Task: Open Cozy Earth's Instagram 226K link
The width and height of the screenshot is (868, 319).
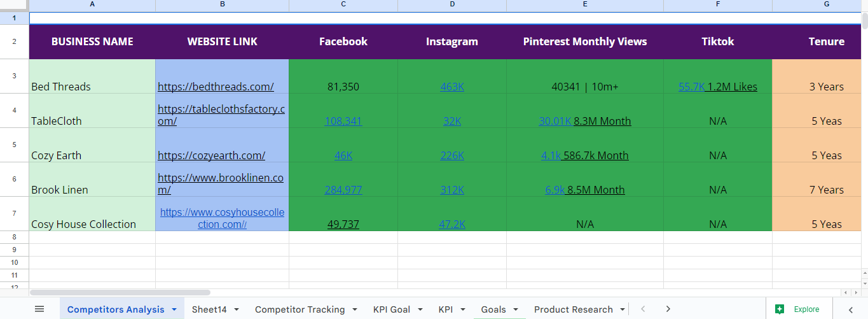Action: (452, 155)
